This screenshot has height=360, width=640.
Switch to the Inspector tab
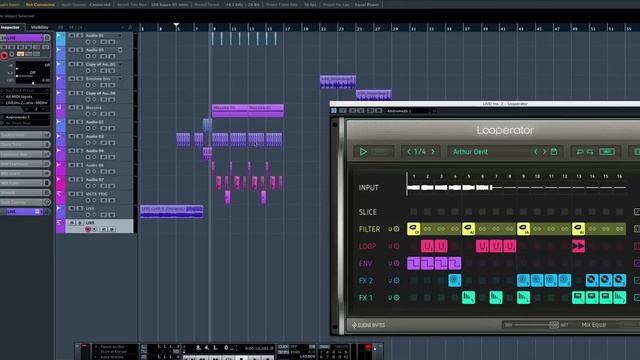(10, 27)
